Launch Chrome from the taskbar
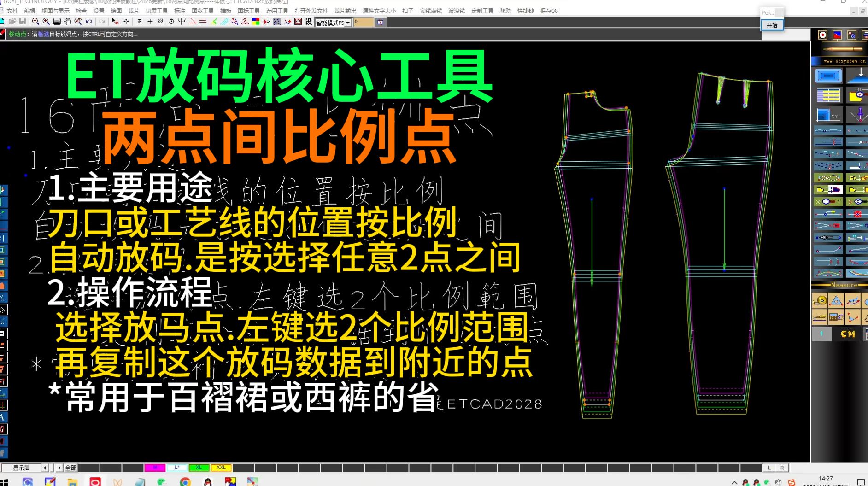 [x=186, y=483]
